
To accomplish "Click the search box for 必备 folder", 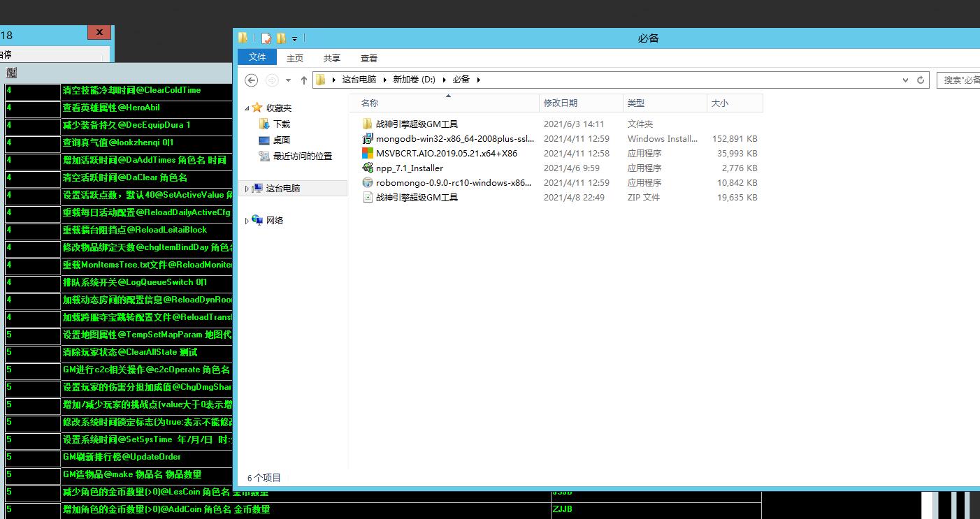I will tap(959, 80).
